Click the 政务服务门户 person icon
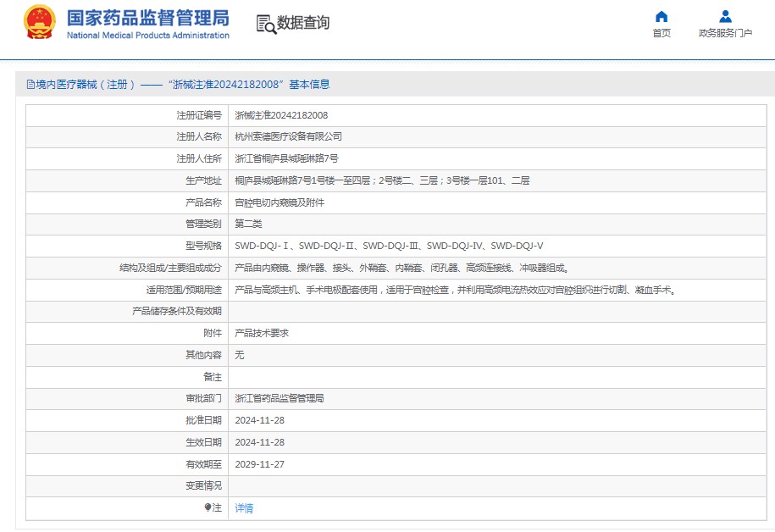The height and width of the screenshot is (532, 775). (725, 17)
